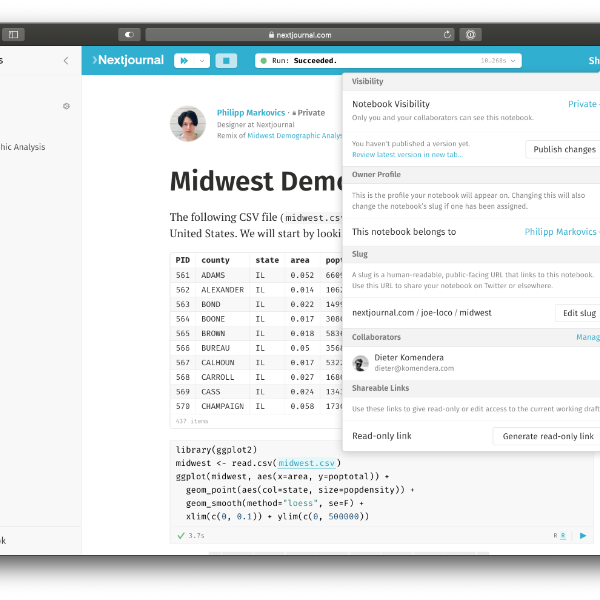This screenshot has width=600, height=600.
Task: Click the green run status indicator dot
Action: (x=264, y=60)
